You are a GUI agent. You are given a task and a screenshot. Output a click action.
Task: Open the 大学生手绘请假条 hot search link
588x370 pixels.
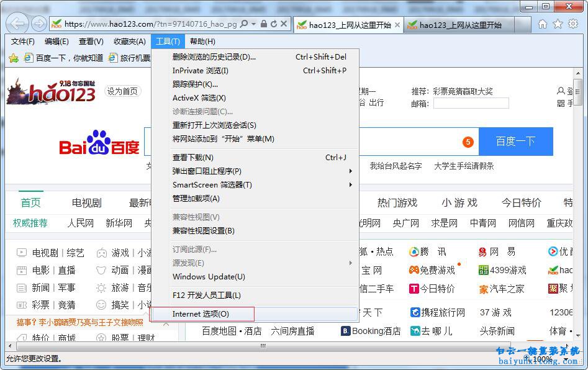click(x=464, y=166)
